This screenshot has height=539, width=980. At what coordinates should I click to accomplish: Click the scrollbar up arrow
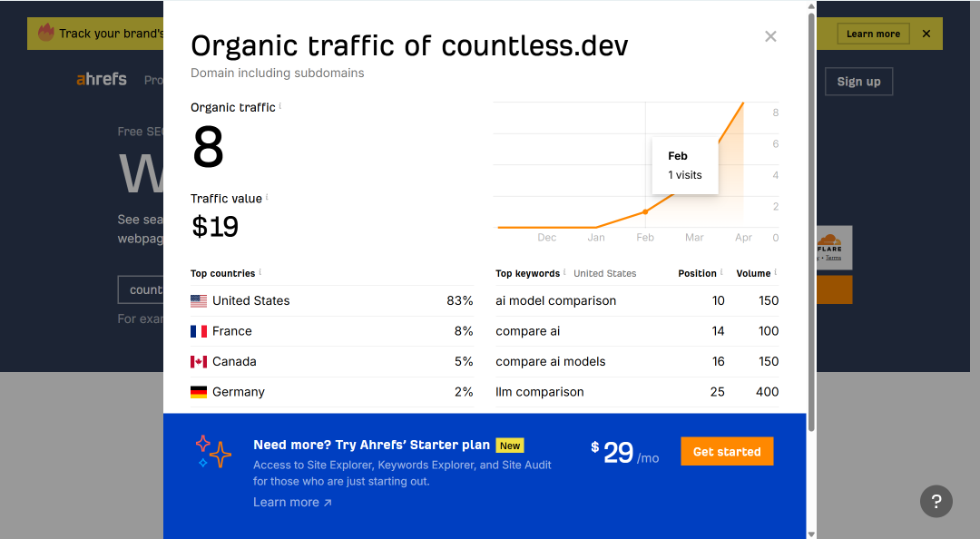(x=811, y=6)
